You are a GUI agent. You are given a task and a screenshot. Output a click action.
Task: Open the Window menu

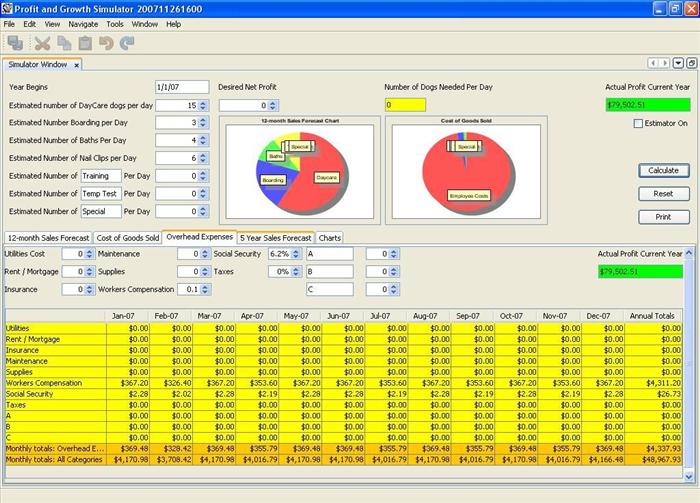(144, 24)
